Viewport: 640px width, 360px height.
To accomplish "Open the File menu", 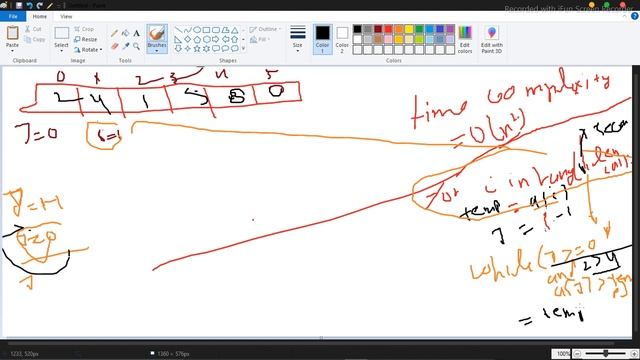I will (13, 16).
